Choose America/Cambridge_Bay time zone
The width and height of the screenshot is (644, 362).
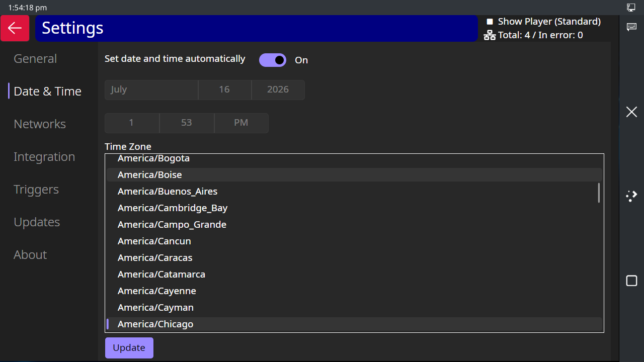pyautogui.click(x=354, y=208)
